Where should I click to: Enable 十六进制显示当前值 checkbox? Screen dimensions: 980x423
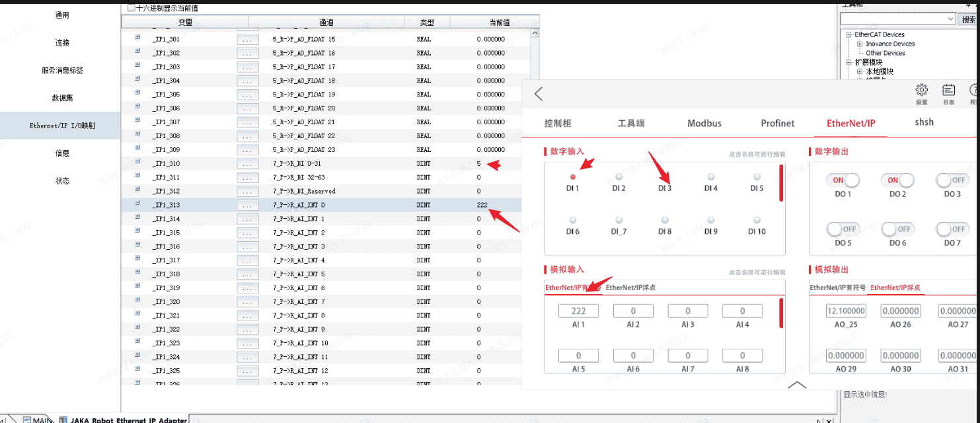pyautogui.click(x=131, y=8)
